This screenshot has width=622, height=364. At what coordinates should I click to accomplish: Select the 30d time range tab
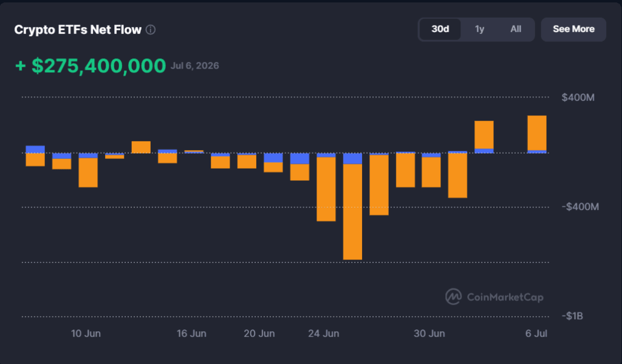click(x=440, y=29)
